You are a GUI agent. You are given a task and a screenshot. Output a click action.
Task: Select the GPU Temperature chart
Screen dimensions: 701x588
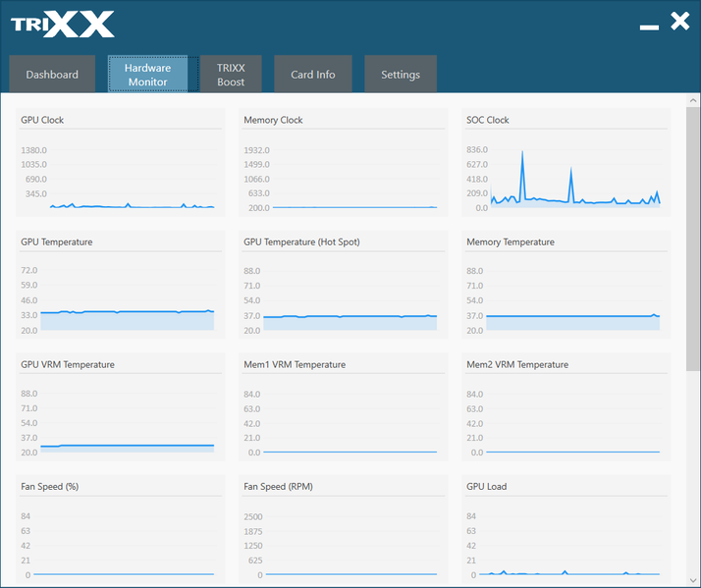coord(120,299)
